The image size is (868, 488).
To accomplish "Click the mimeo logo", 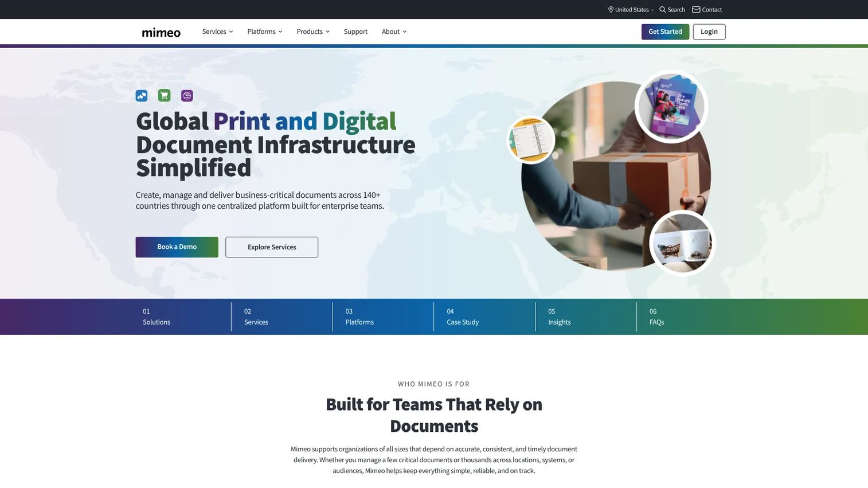I will pyautogui.click(x=161, y=32).
